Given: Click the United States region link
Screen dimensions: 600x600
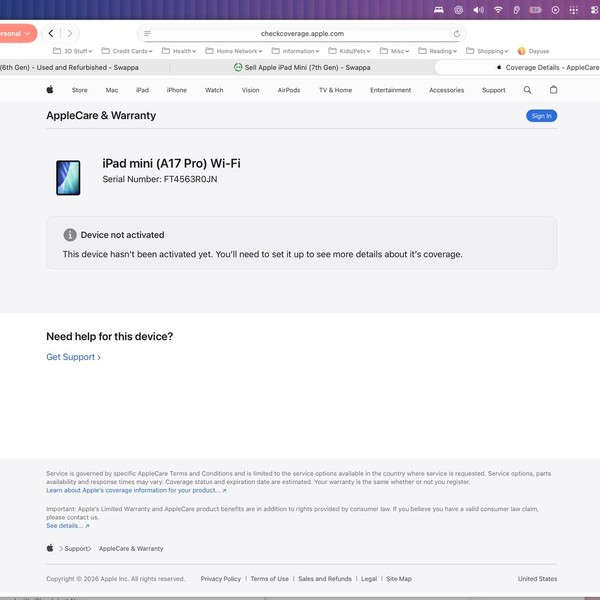Looking at the screenshot, I should pos(537,579).
